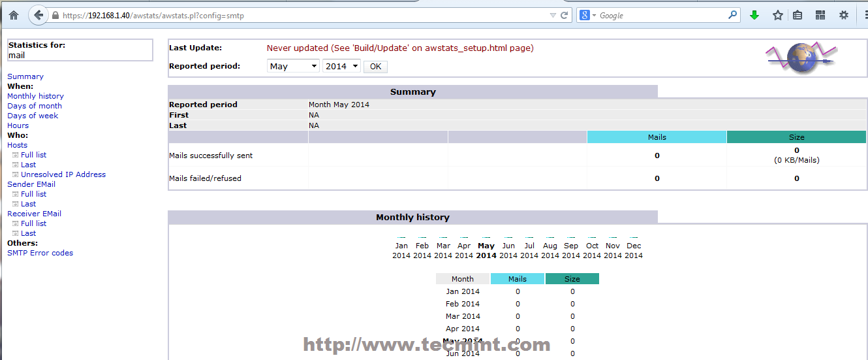Open downloads via the green arrow icon
The image size is (868, 360).
click(x=754, y=15)
